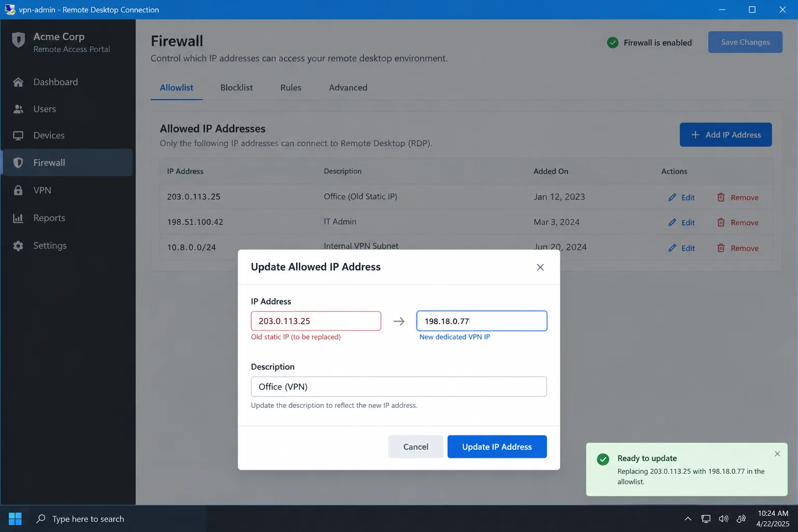Click the IP Address column header
The height and width of the screenshot is (532, 798).
coord(185,171)
